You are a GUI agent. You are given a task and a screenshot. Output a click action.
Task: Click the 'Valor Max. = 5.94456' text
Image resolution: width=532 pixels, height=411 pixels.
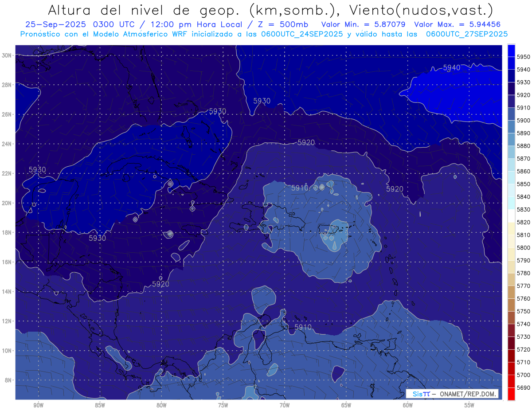(458, 24)
